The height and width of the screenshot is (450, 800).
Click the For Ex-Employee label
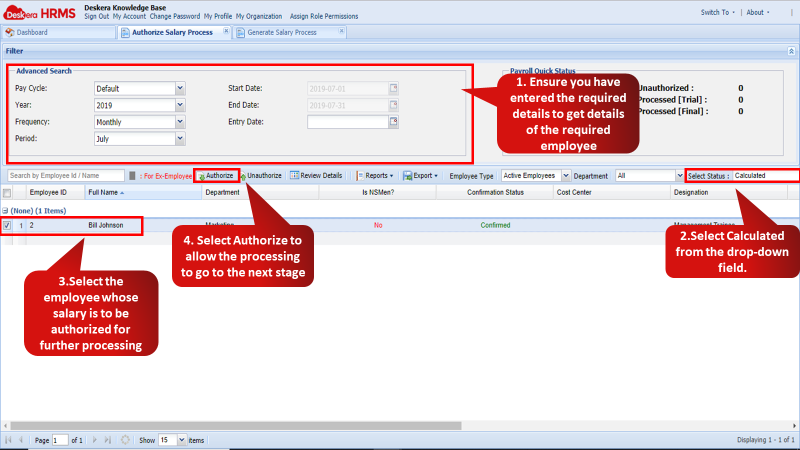[166, 176]
